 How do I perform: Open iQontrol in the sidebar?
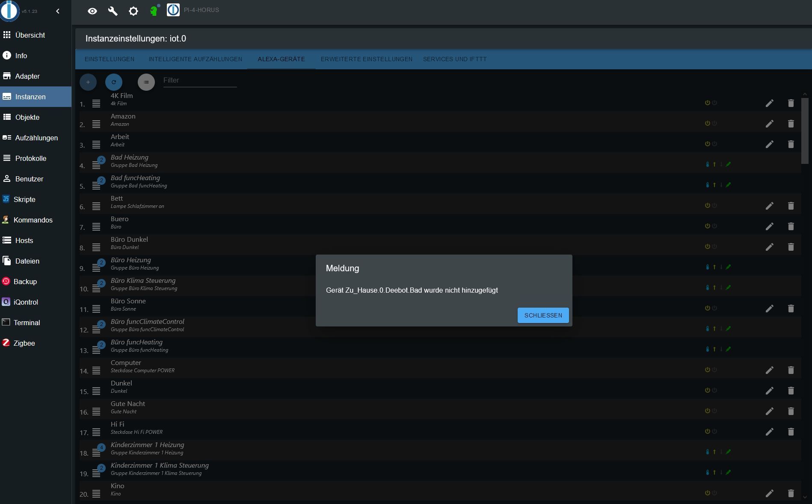(36, 302)
